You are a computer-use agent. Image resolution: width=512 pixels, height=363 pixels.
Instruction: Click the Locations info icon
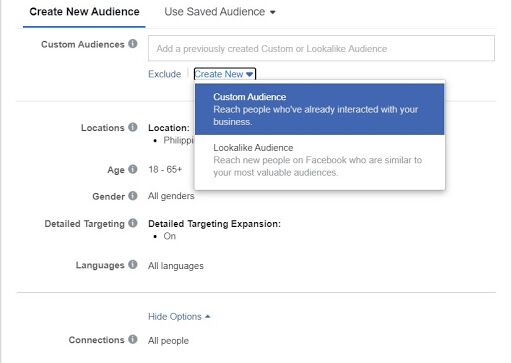133,127
